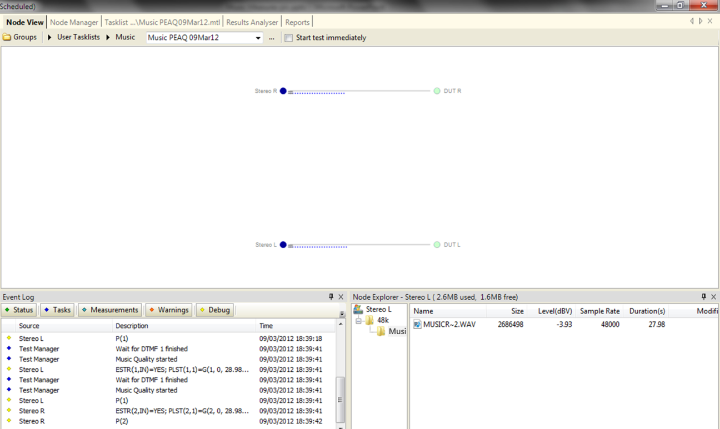720x429 pixels.
Task: Click the DUT R node circle
Action: tap(437, 91)
